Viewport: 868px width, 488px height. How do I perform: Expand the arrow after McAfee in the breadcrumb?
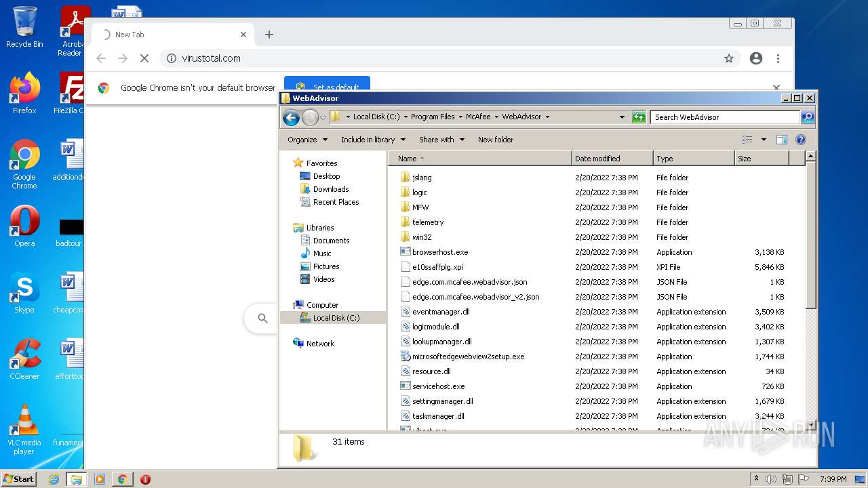coord(496,117)
